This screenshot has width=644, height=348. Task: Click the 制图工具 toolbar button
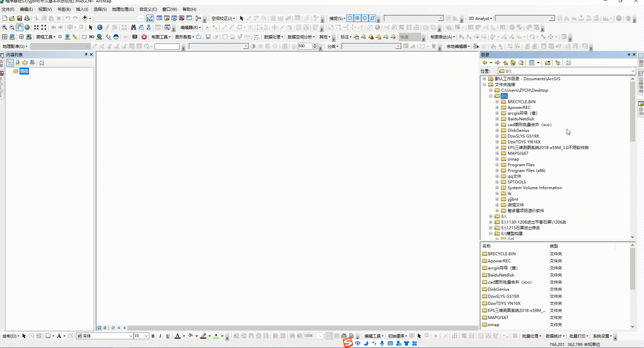[161, 37]
